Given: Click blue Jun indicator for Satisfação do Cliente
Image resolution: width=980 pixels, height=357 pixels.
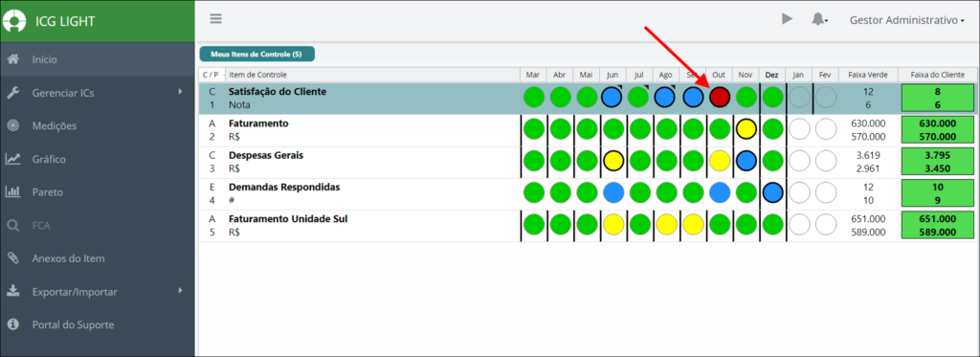Looking at the screenshot, I should [612, 98].
